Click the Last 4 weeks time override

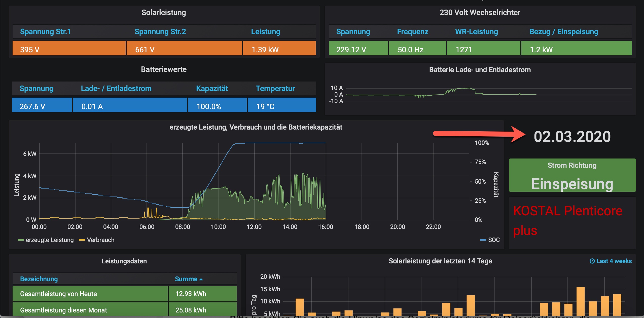click(x=614, y=261)
